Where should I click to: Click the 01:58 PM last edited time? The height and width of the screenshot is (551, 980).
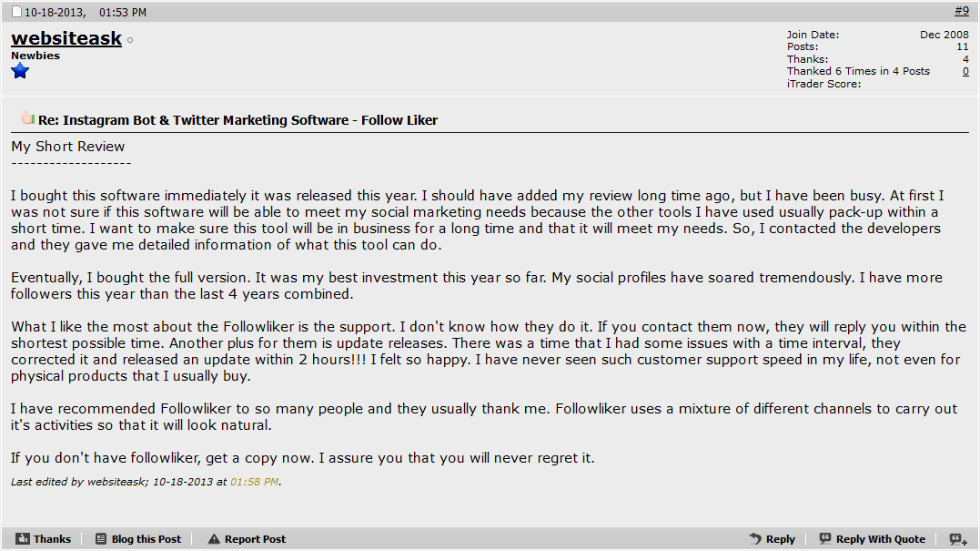[255, 482]
